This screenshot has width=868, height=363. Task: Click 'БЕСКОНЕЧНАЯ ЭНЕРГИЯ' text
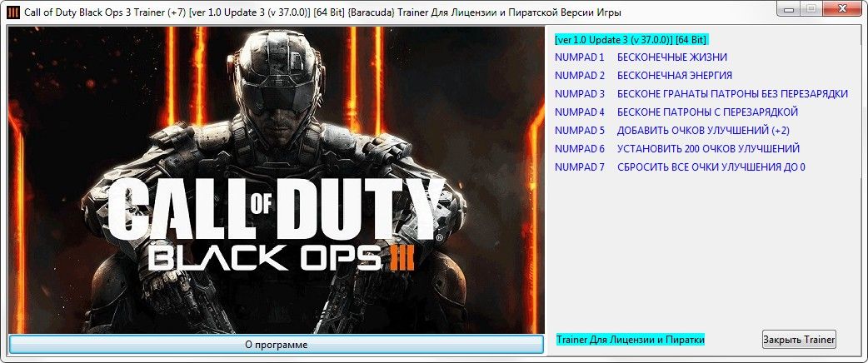pos(675,76)
